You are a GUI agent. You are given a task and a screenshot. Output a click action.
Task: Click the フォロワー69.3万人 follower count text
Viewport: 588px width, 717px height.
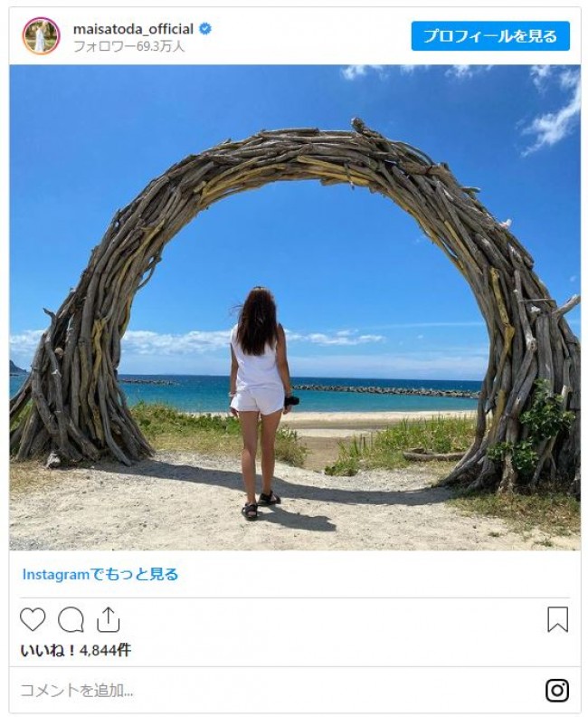tap(128, 46)
